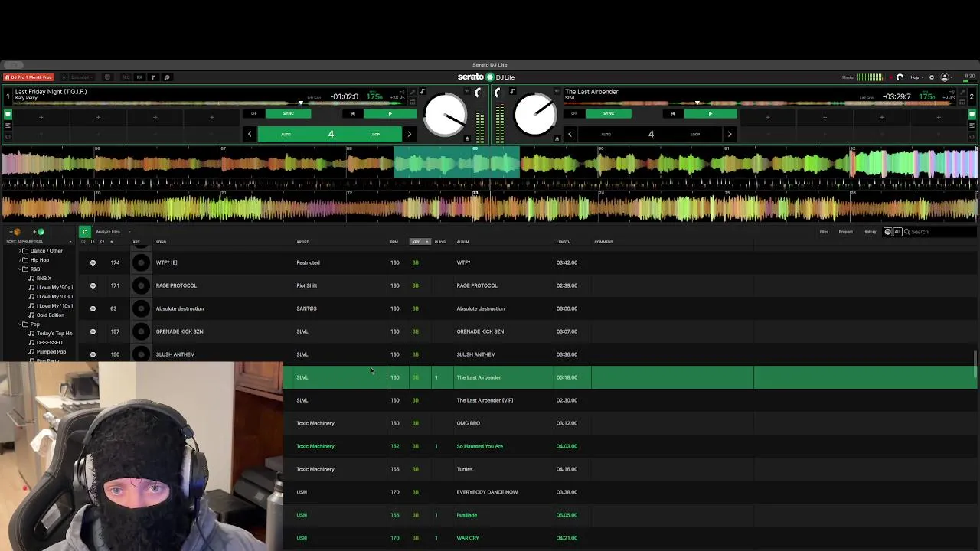980x551 pixels.
Task: Open the Analyze Files dropdown arrow
Action: [x=129, y=232]
